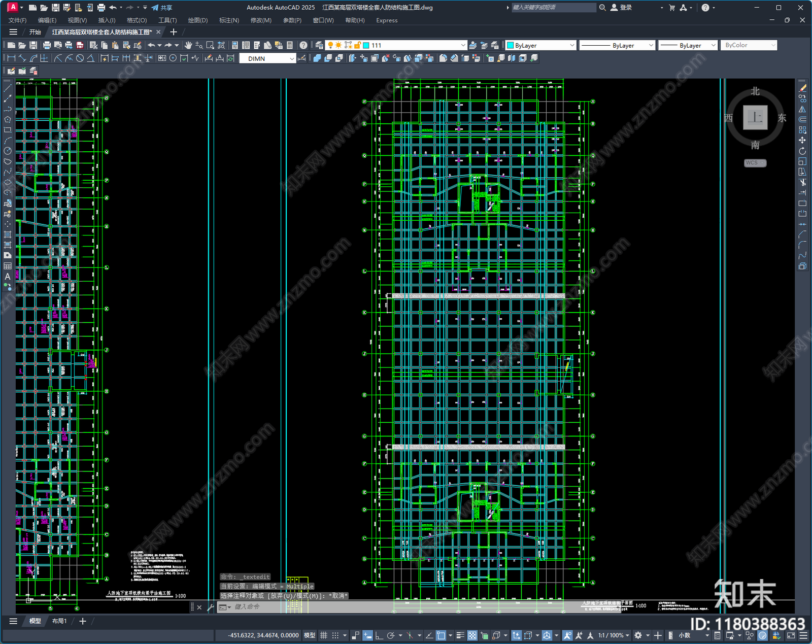Click the search keyword input field
This screenshot has width=812, height=644.
point(553,8)
